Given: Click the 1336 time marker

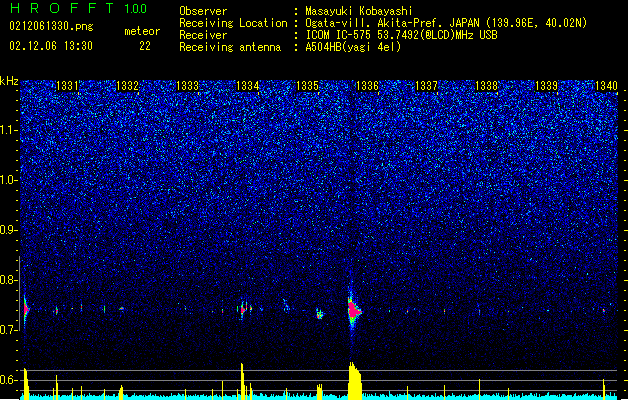Looking at the screenshot, I should coord(367,85).
